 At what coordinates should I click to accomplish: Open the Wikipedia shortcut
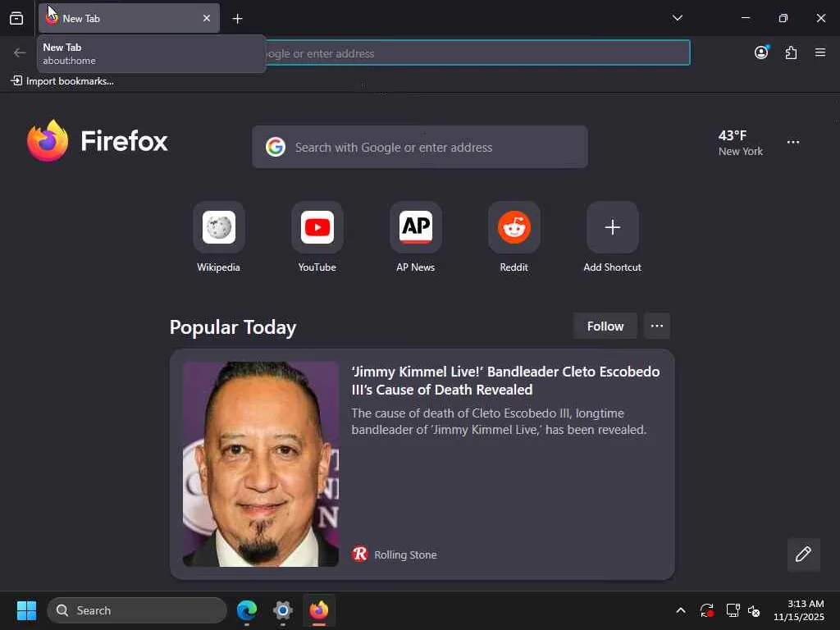(x=218, y=237)
